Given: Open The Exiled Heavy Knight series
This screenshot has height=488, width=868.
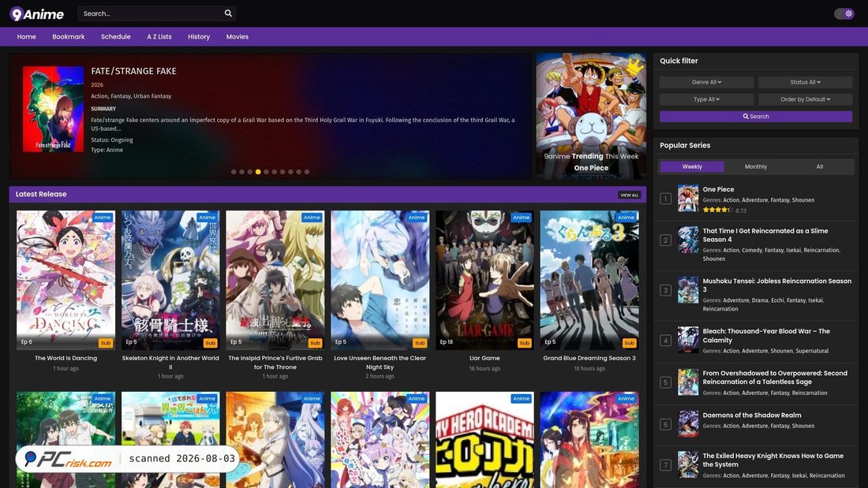Looking at the screenshot, I should pos(773,460).
